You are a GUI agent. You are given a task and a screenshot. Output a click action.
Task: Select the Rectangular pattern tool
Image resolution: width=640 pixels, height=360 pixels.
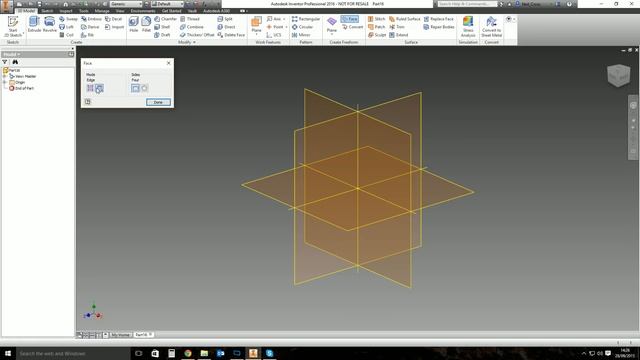(306, 19)
